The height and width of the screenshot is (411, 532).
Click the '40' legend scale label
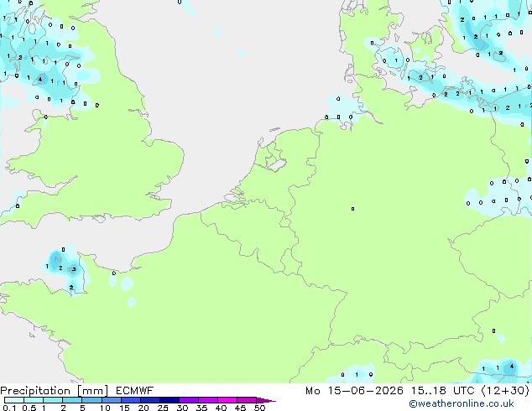coord(221,408)
